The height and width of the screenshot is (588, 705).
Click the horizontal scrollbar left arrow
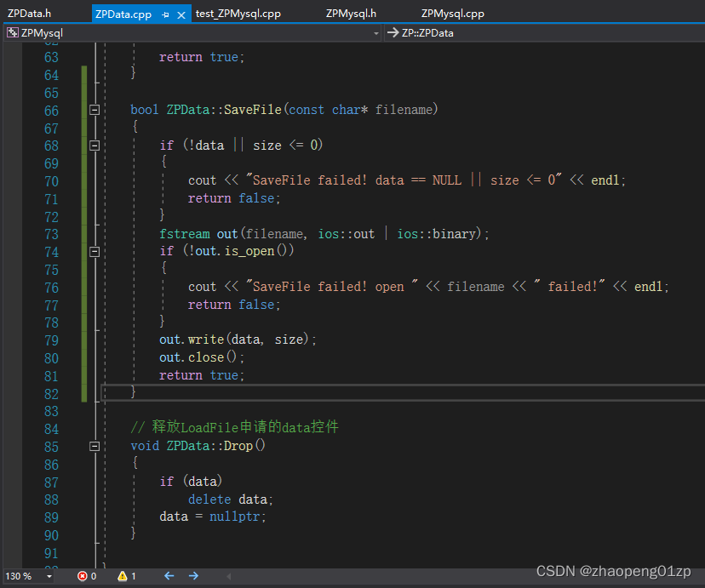tap(229, 576)
